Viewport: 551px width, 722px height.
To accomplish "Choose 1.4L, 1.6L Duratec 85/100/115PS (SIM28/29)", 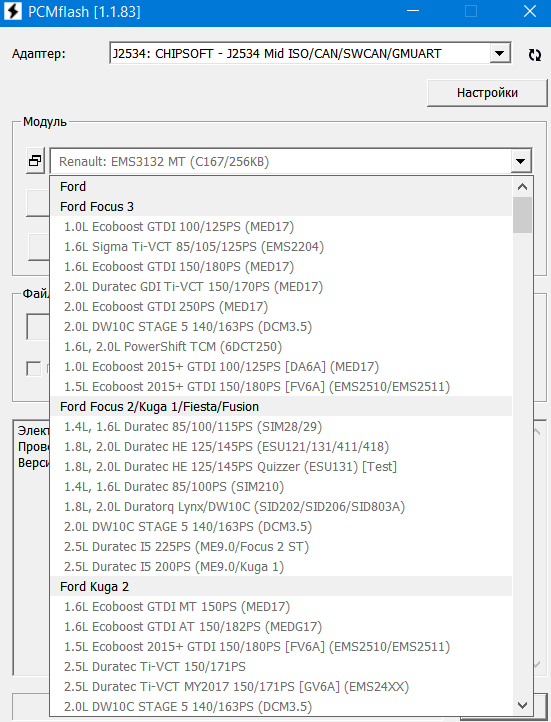I will click(281, 427).
